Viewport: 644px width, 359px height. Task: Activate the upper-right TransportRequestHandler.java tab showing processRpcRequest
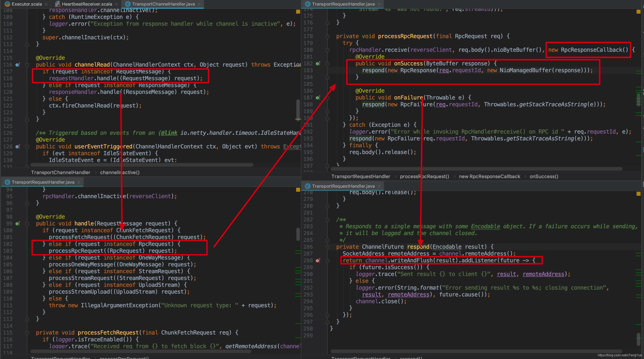(x=343, y=4)
